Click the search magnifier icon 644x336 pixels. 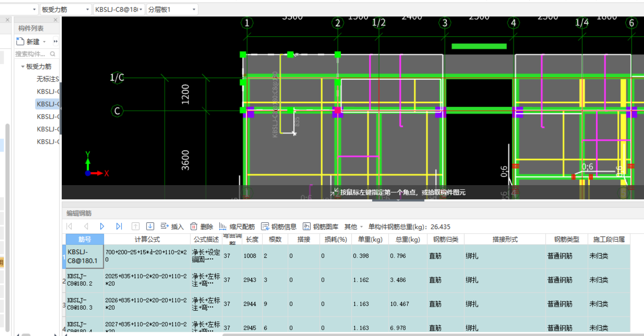pyautogui.click(x=53, y=54)
